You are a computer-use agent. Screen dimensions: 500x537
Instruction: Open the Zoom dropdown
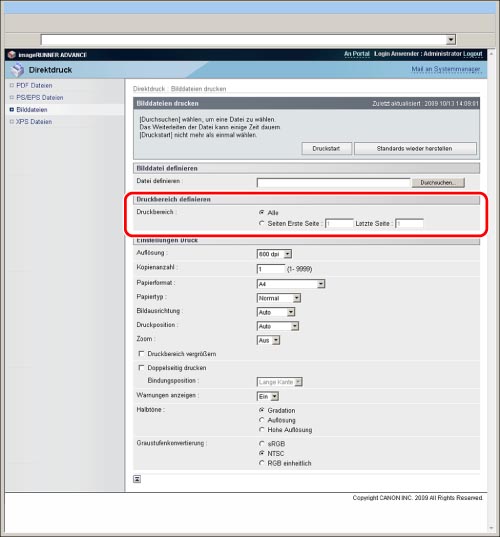point(268,340)
